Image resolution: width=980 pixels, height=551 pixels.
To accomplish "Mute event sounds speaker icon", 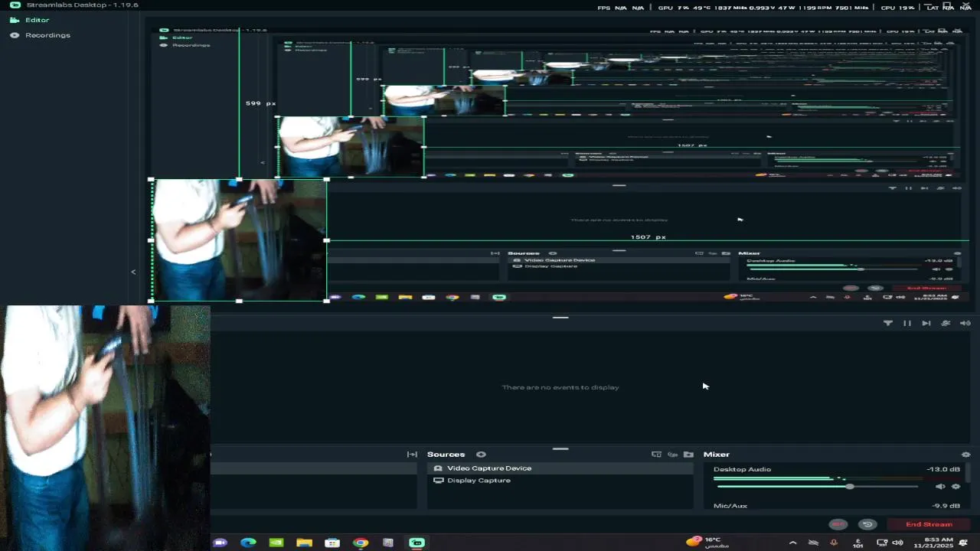I will tap(965, 323).
